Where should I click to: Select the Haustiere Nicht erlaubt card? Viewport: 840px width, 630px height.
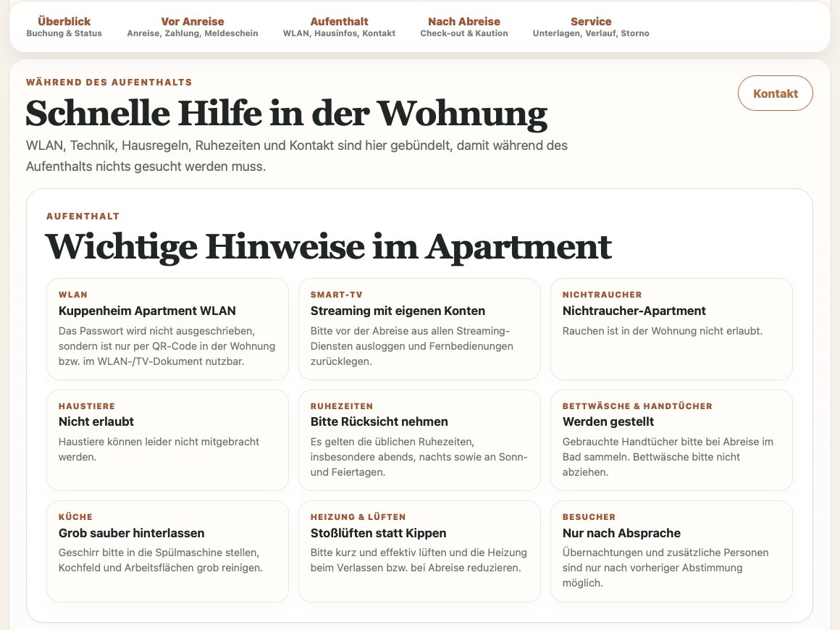tap(168, 440)
